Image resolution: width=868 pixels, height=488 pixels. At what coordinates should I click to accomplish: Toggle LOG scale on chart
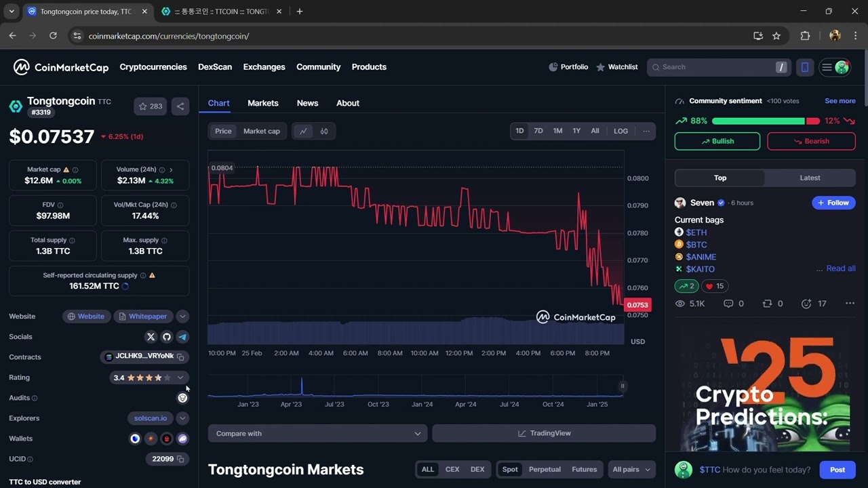[620, 131]
